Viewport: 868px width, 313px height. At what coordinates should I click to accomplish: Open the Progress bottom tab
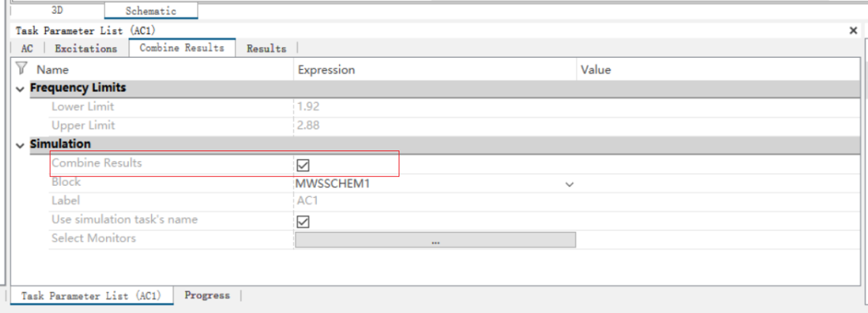pos(207,295)
